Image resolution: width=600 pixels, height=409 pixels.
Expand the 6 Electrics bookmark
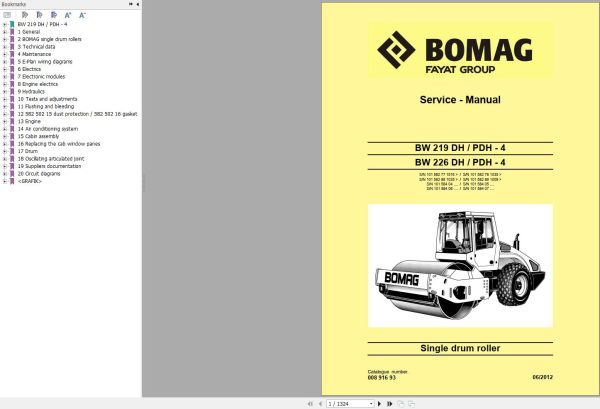pyautogui.click(x=5, y=69)
